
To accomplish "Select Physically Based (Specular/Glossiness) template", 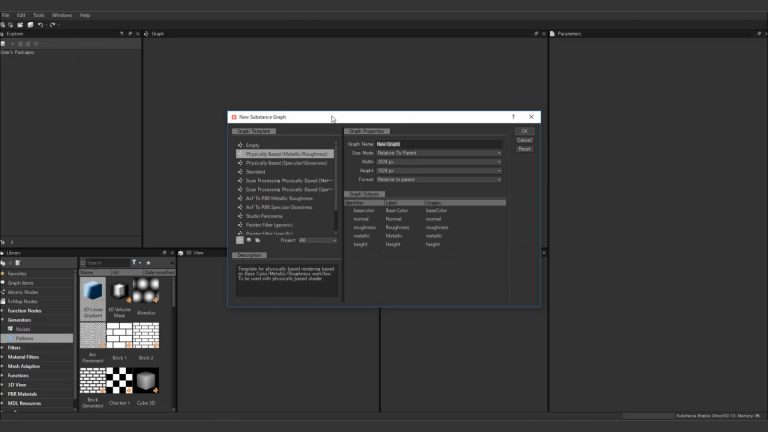I will [286, 162].
